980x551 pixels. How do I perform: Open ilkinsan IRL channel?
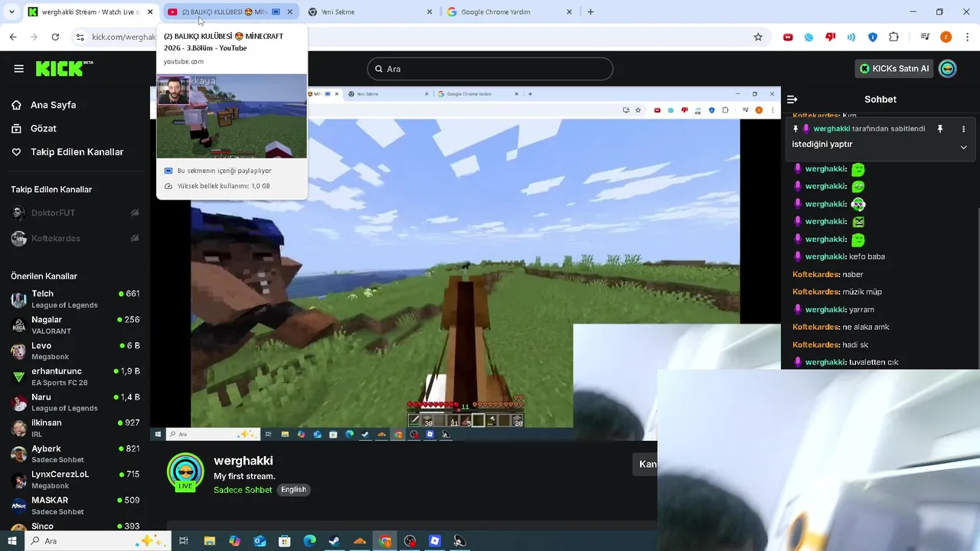pyautogui.click(x=75, y=429)
